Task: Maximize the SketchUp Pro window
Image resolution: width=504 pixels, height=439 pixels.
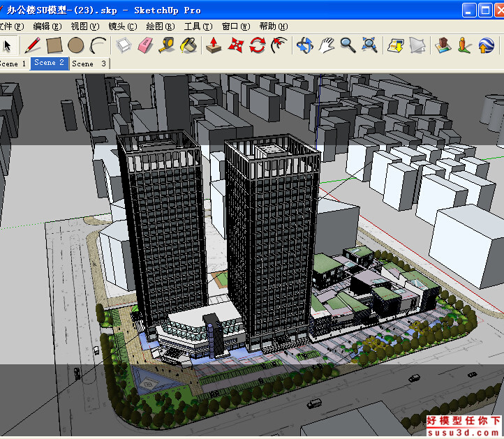Action: click(x=485, y=10)
